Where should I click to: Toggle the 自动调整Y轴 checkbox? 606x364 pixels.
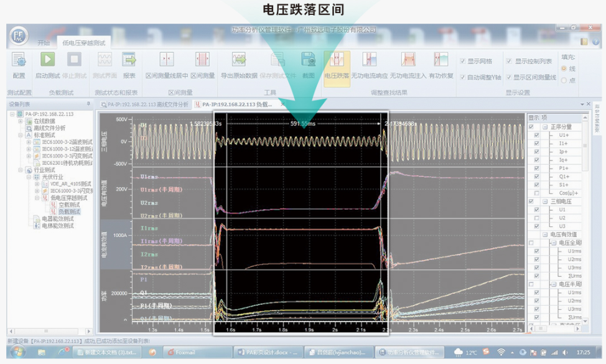pos(463,77)
